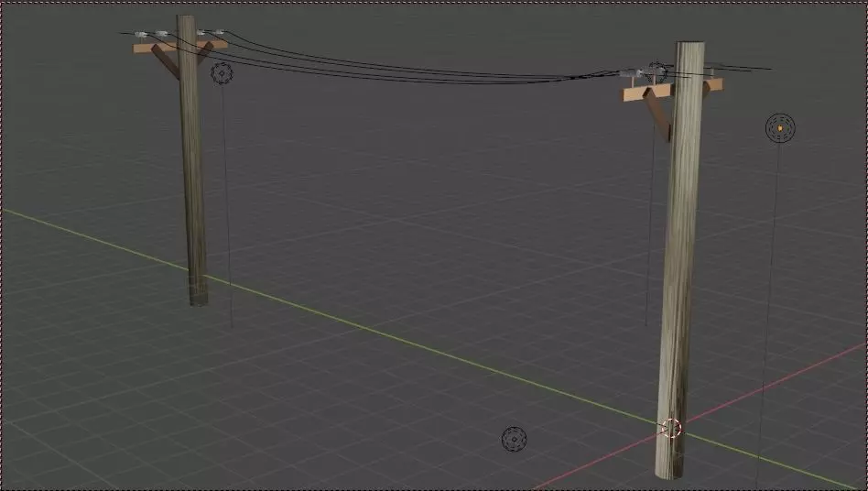Viewport: 868px width, 491px height.
Task: Select the point lamp beside left pole
Action: [222, 73]
